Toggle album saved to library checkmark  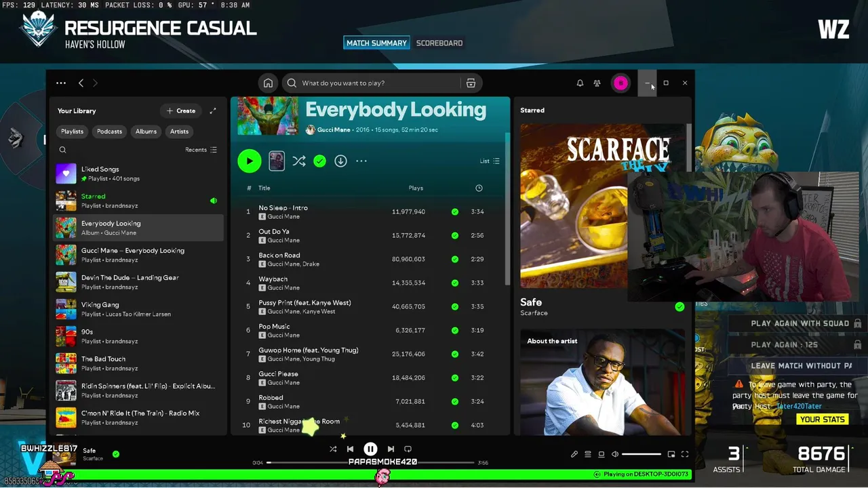[x=319, y=161]
